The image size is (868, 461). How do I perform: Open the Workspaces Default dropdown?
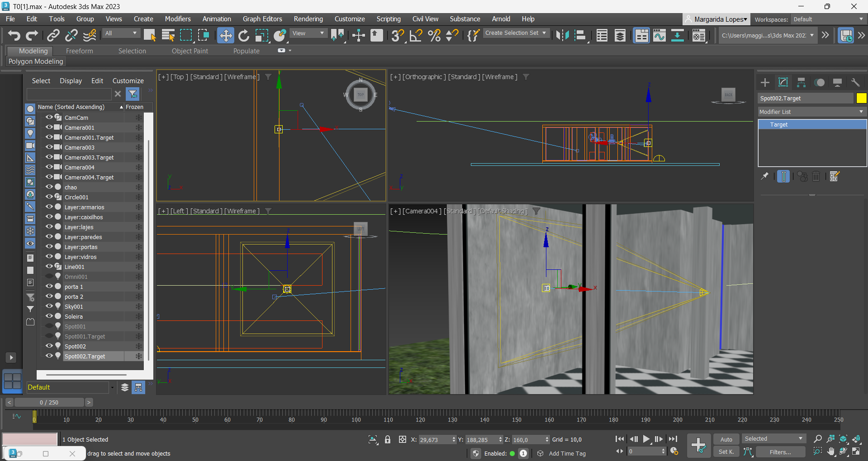click(828, 19)
